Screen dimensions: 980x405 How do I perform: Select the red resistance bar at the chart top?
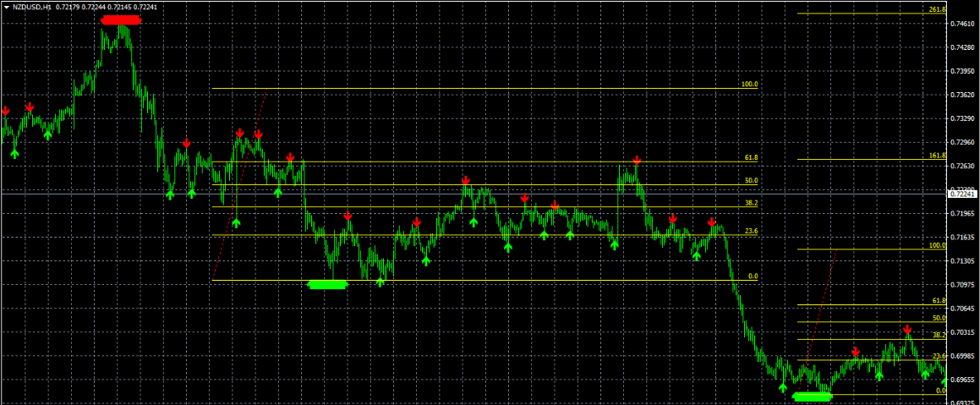click(120, 19)
